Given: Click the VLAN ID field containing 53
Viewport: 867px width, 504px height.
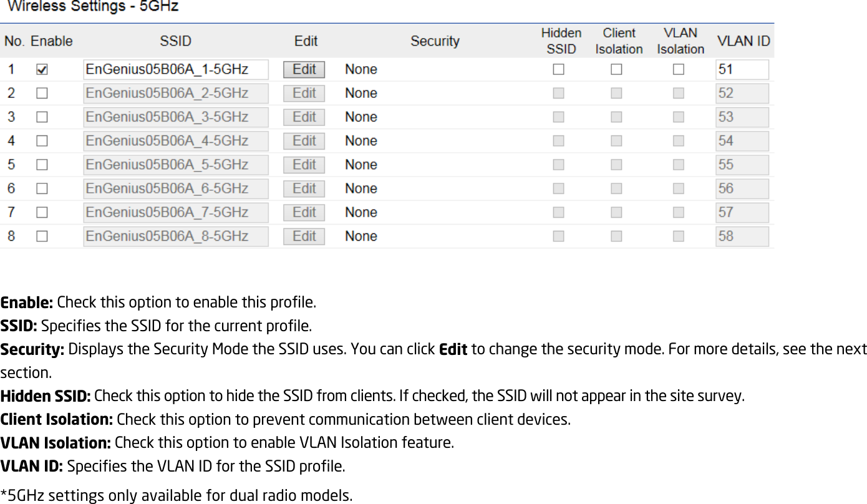Looking at the screenshot, I should coord(742,117).
